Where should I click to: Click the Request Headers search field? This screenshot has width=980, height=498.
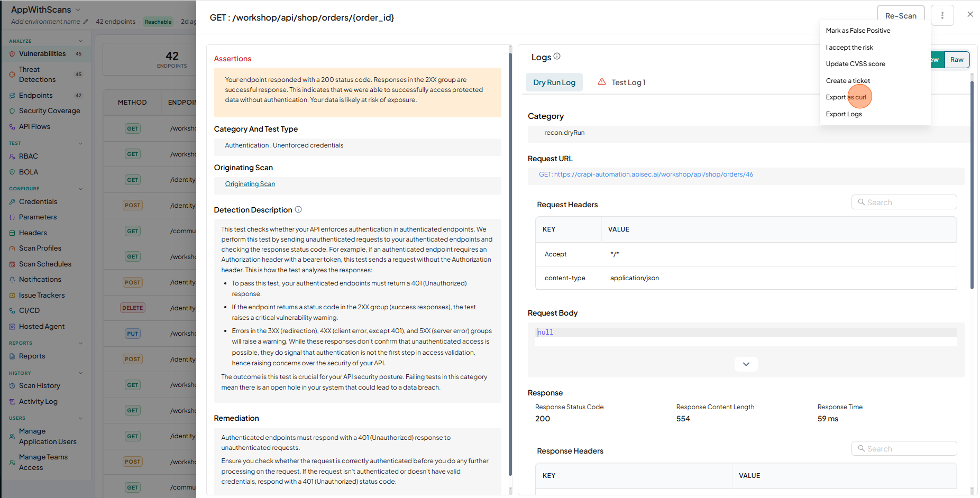point(904,202)
